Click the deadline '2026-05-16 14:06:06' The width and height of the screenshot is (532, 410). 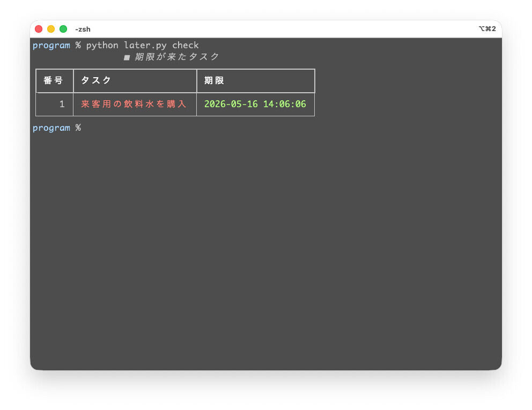point(255,104)
